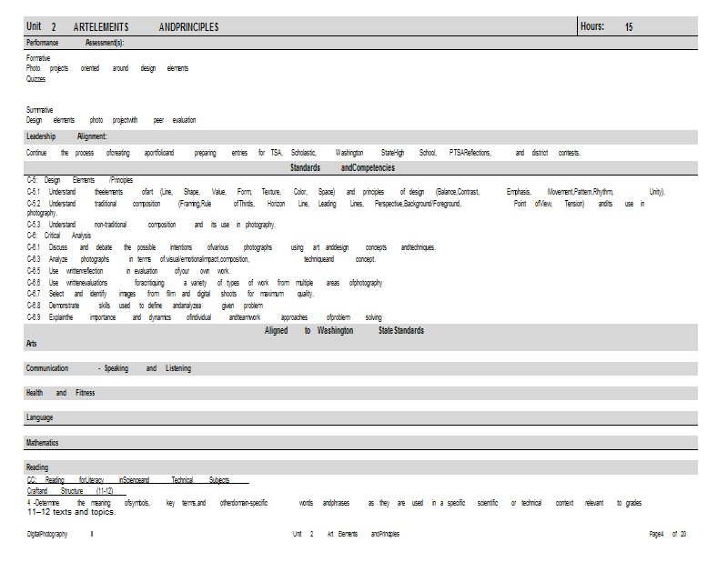The height and width of the screenshot is (562, 728).
Task: Select the "Arts" subject label
Action: (x=32, y=344)
